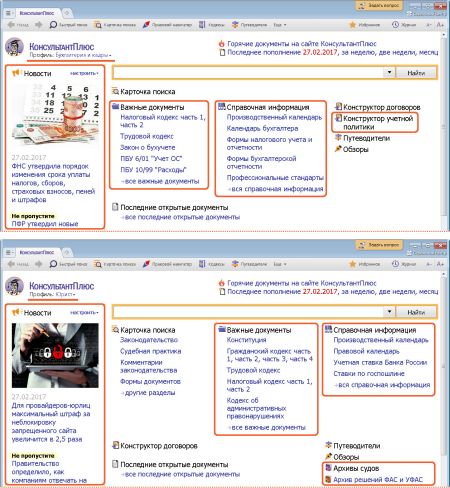Open Новости 'настроить' dropdown in Юрист window
450x488 pixels.
click(84, 313)
